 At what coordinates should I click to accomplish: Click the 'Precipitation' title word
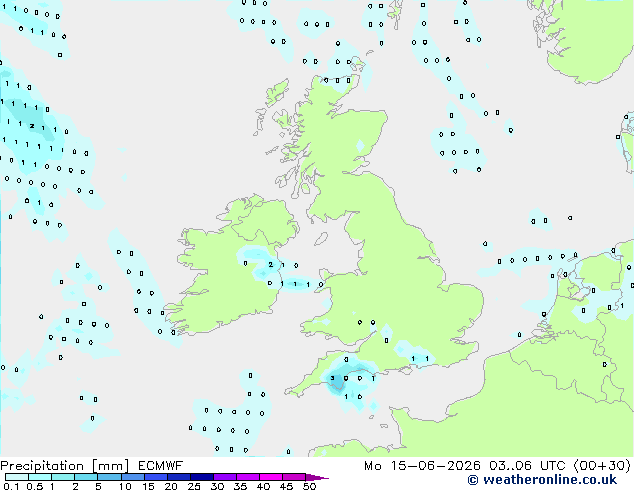pyautogui.click(x=42, y=466)
